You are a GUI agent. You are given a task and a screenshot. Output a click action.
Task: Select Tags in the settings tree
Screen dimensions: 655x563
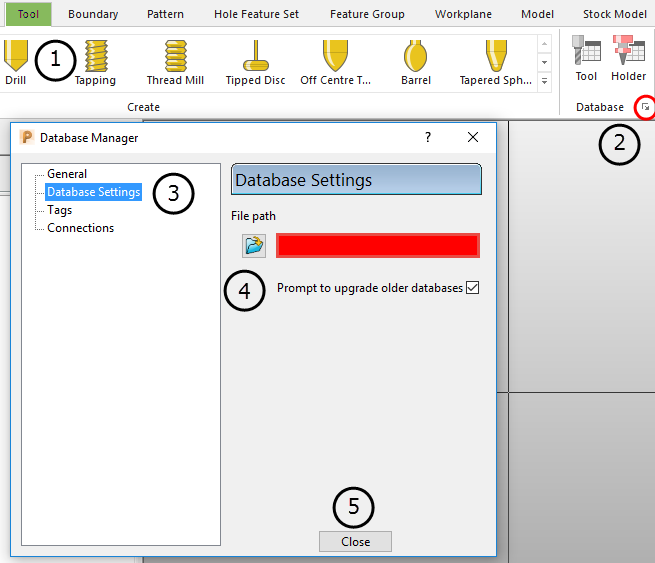pos(59,210)
